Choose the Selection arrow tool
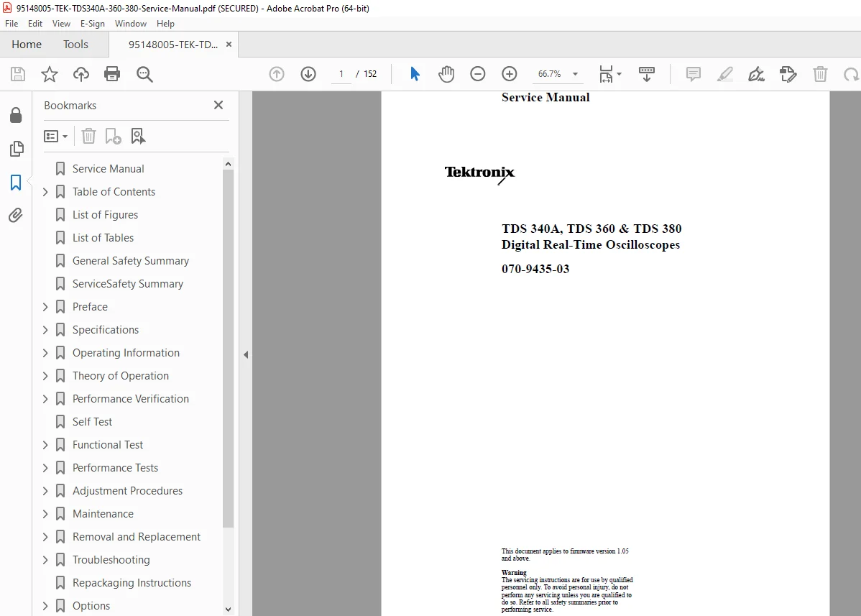Screen dimensions: 861x616 [x=415, y=73]
